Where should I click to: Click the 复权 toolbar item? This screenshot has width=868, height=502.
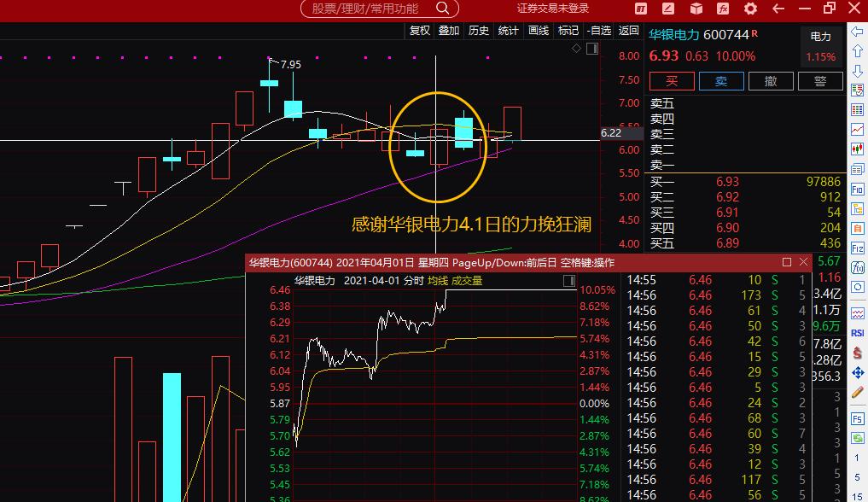tap(420, 31)
